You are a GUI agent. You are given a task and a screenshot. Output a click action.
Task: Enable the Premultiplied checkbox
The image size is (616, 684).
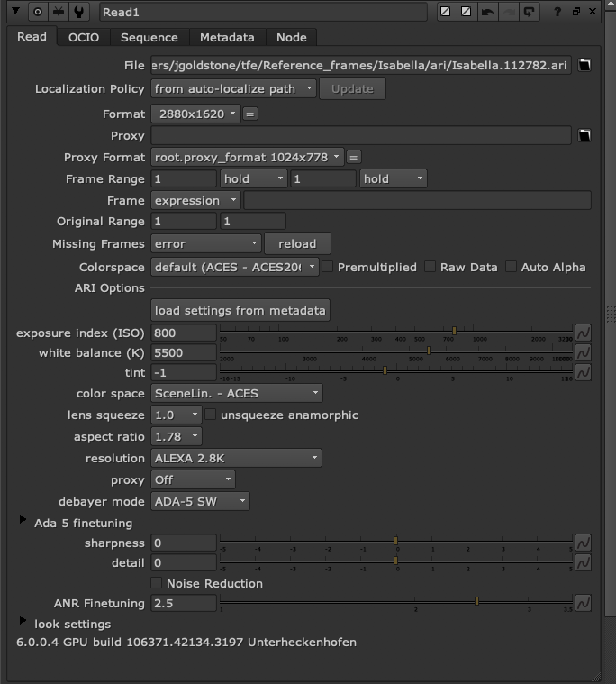pyautogui.click(x=329, y=267)
